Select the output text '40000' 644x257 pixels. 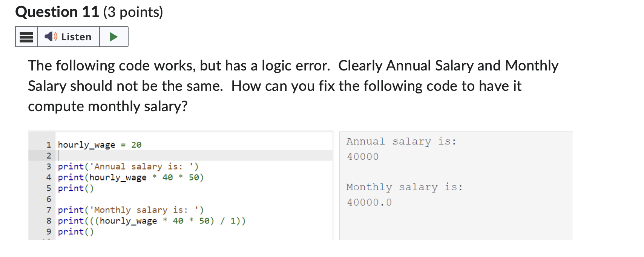[x=362, y=156]
